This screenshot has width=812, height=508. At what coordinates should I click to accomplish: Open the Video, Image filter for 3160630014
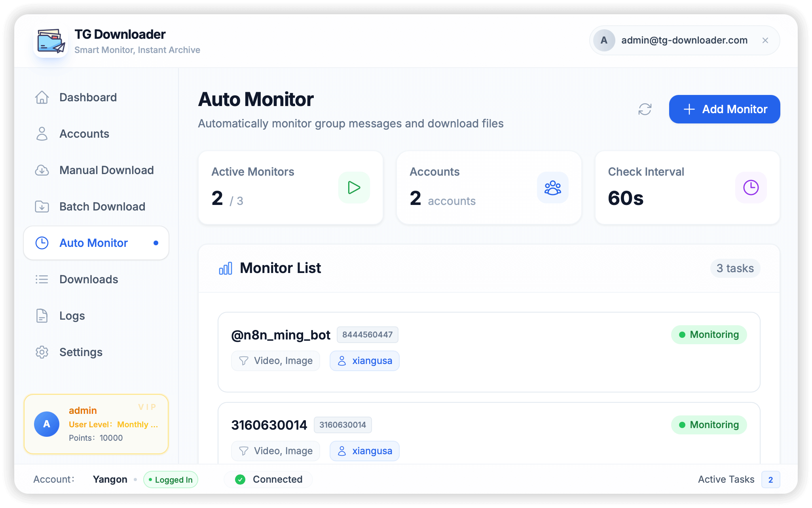pyautogui.click(x=275, y=451)
